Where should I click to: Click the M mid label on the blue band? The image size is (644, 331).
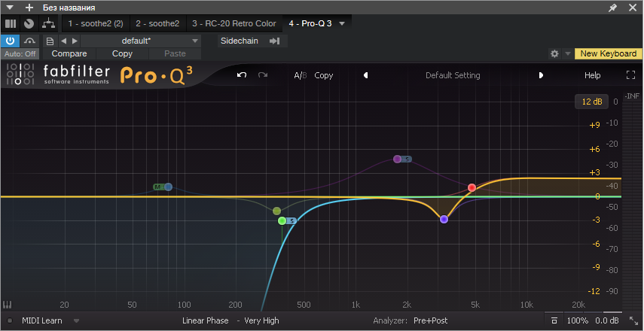(157, 187)
